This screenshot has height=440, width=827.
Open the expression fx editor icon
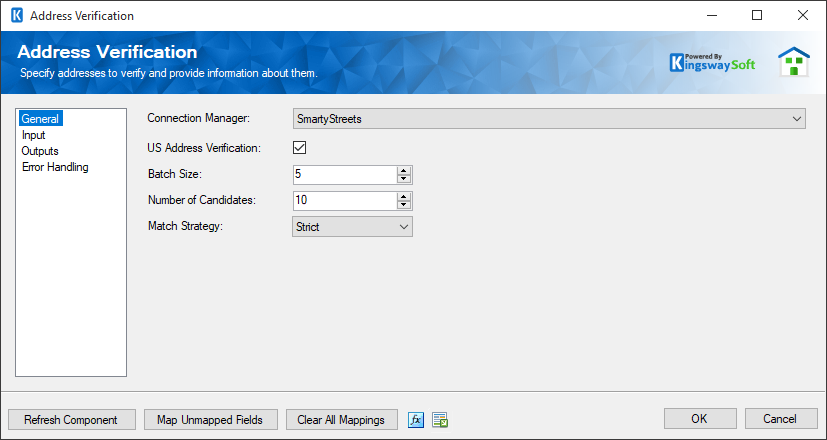point(416,420)
